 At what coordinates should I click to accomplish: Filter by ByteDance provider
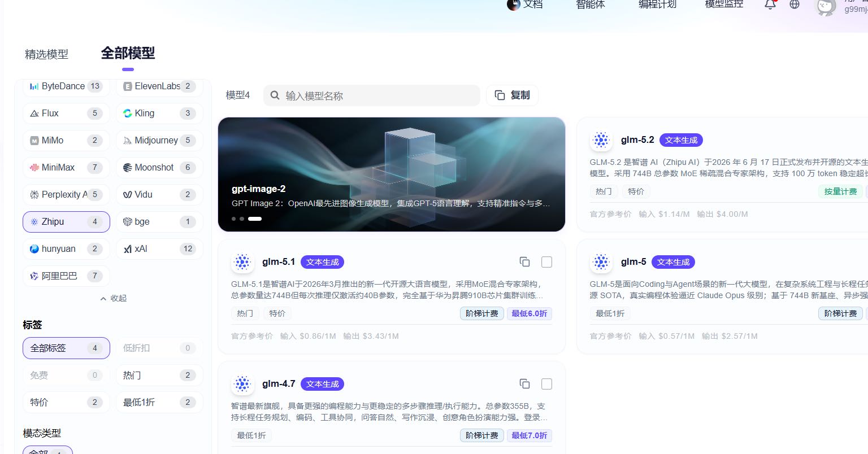point(66,86)
